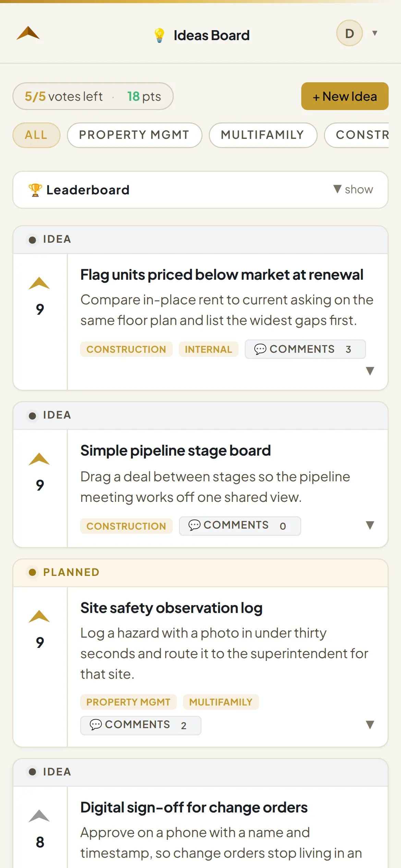Open comments on Flag units idea
Viewport: 401px width, 868px height.
(305, 349)
